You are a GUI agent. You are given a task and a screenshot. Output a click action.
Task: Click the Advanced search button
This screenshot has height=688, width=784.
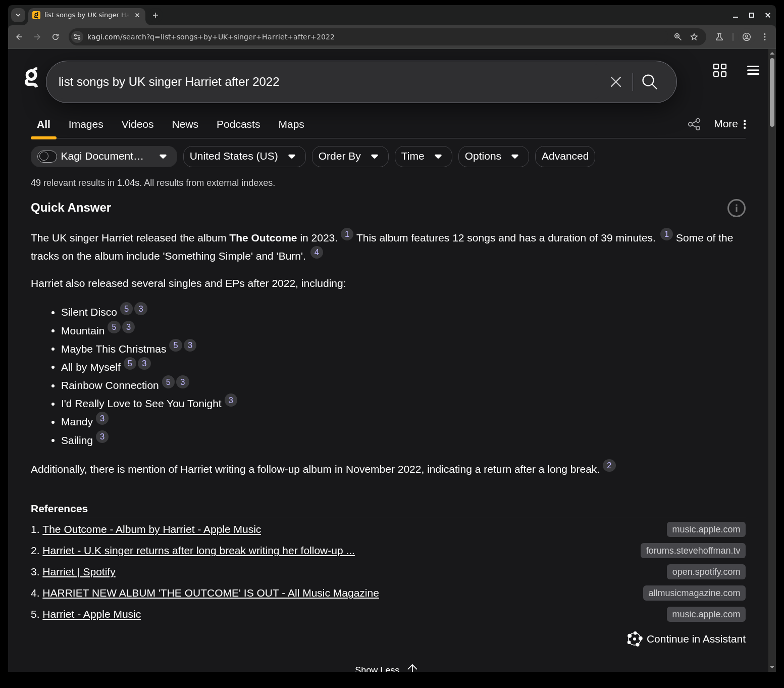565,157
